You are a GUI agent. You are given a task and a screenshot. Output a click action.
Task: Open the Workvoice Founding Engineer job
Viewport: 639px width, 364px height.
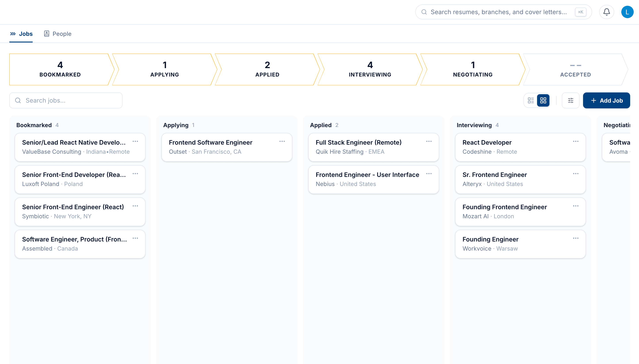click(520, 244)
